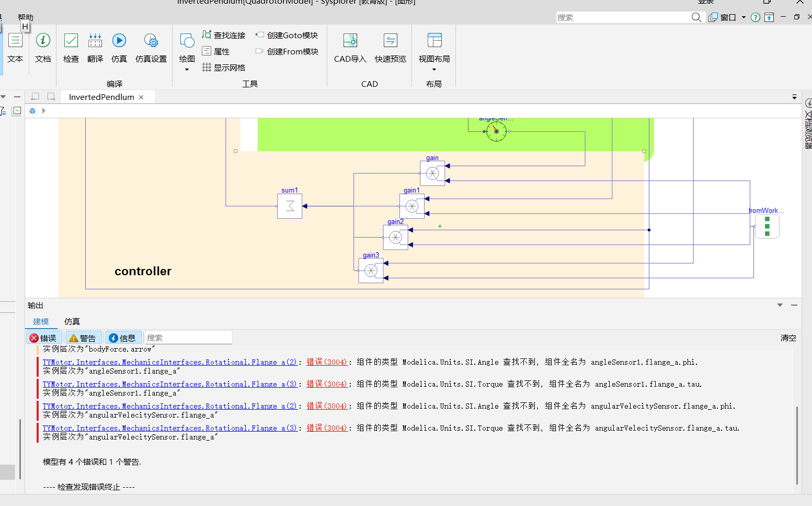Select the fromWork block

[x=767, y=227]
